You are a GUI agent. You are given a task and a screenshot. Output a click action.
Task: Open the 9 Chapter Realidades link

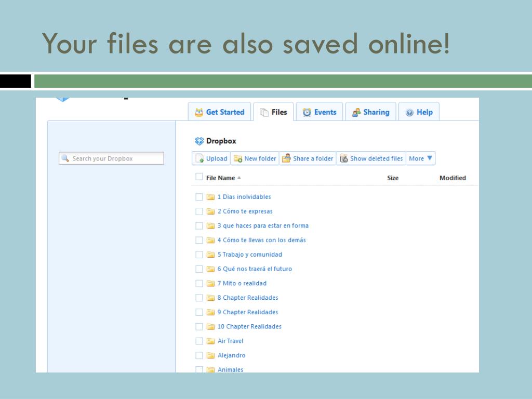[248, 312]
